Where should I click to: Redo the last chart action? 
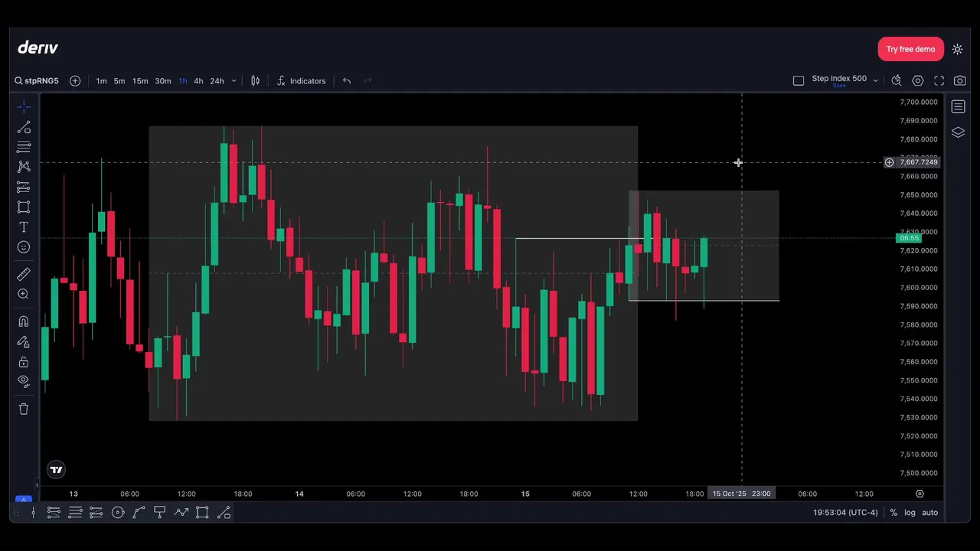pos(367,80)
